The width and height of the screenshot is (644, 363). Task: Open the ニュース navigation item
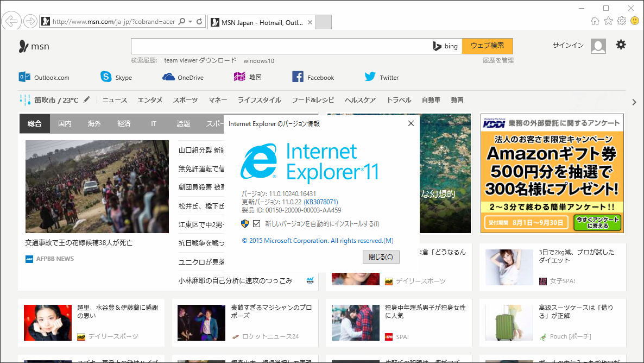(x=115, y=100)
